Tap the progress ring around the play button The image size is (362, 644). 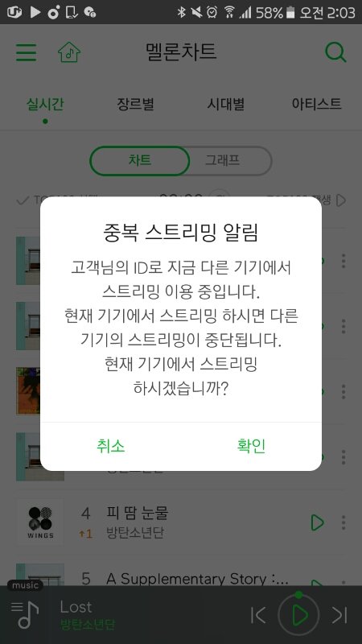pyautogui.click(x=298, y=596)
